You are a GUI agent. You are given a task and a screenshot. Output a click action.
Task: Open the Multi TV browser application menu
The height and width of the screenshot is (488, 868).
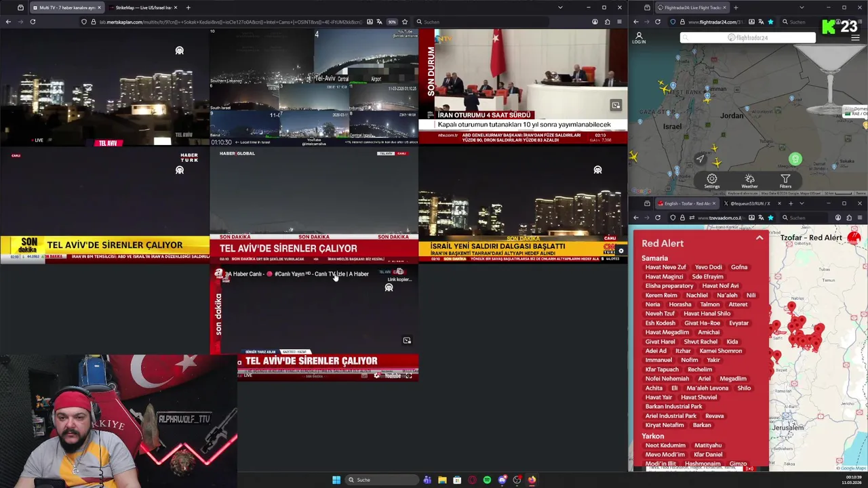tap(619, 22)
